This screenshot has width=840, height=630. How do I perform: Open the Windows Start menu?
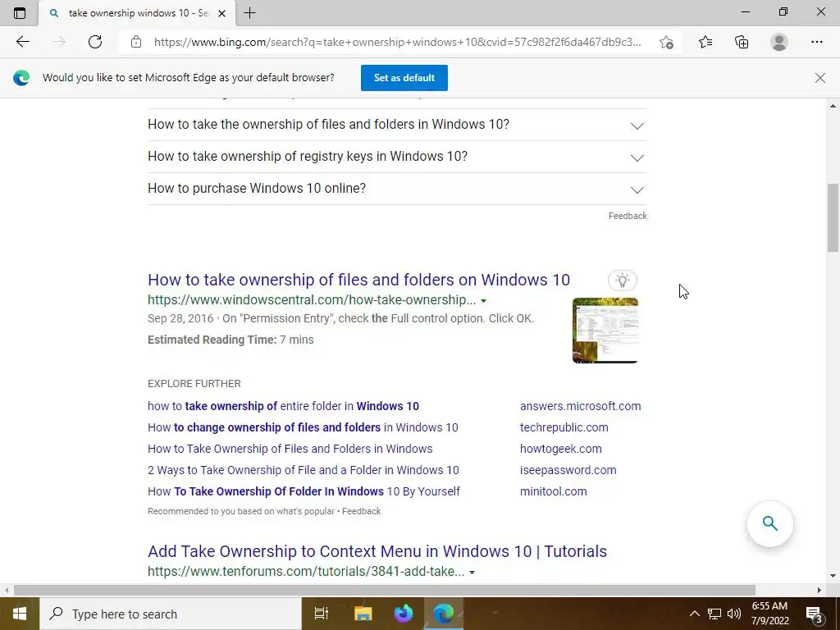(x=20, y=614)
